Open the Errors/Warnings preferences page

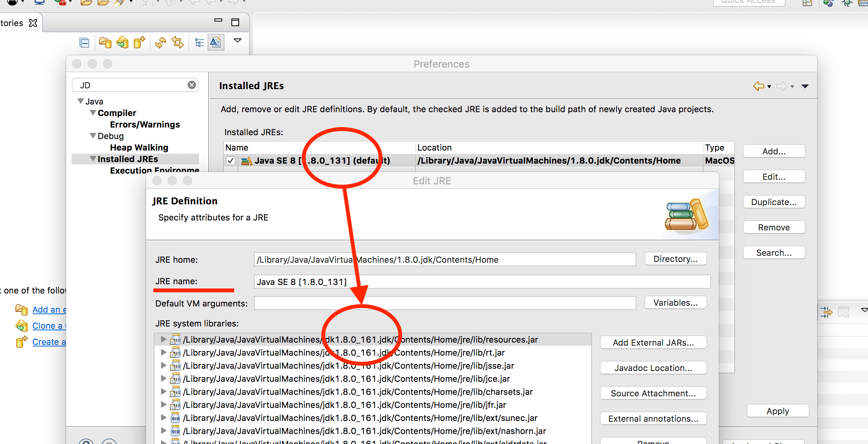click(145, 124)
